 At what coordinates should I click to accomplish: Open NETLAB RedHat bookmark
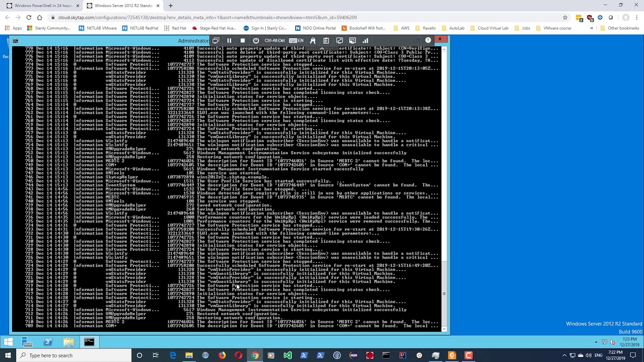coord(140,28)
